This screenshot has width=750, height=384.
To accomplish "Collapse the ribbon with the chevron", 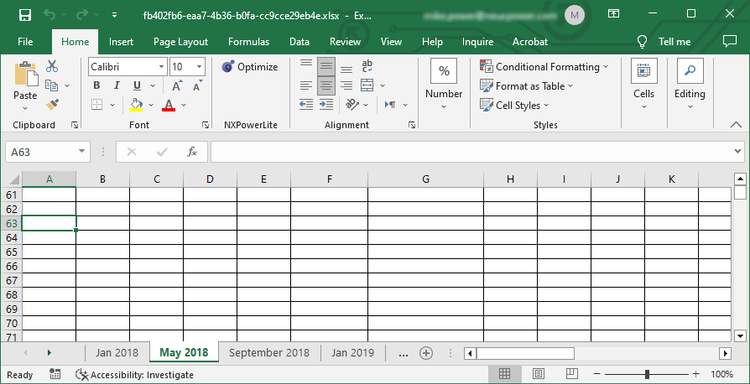I will tap(736, 125).
